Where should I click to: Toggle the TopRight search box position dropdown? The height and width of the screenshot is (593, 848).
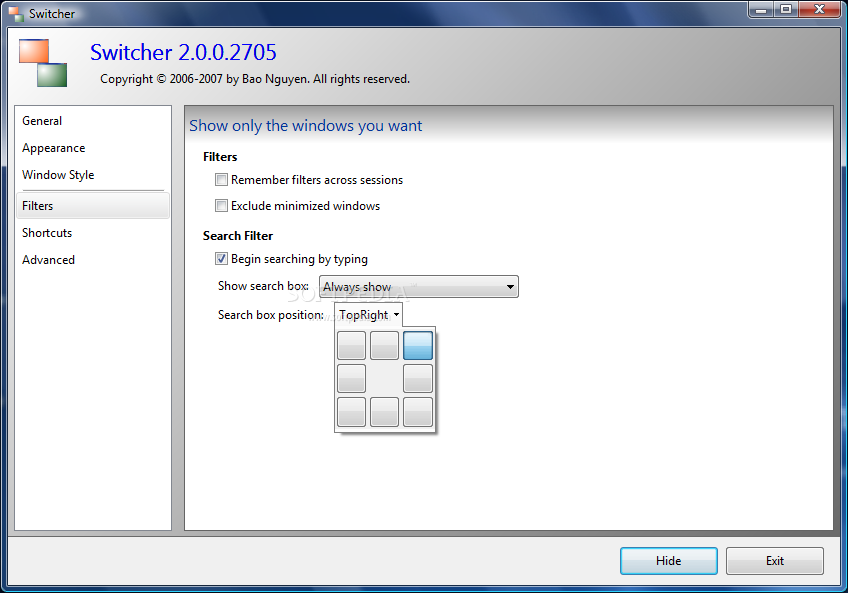[369, 315]
